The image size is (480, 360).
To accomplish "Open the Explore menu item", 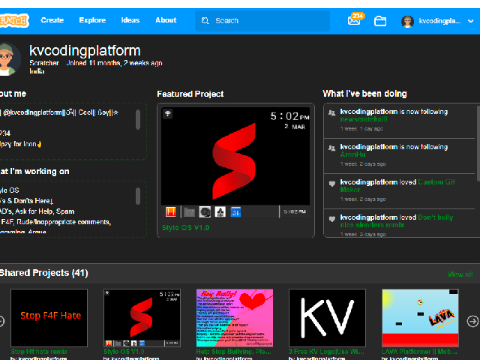I will pyautogui.click(x=92, y=20).
